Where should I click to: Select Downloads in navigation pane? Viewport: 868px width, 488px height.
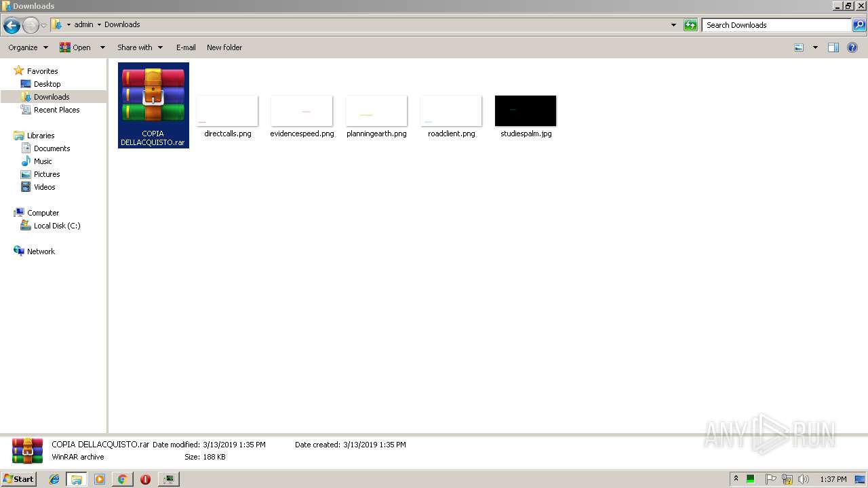(x=52, y=97)
